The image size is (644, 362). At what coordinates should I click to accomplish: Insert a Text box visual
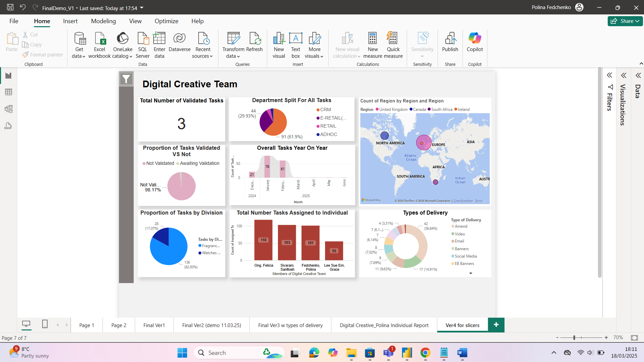tap(295, 45)
